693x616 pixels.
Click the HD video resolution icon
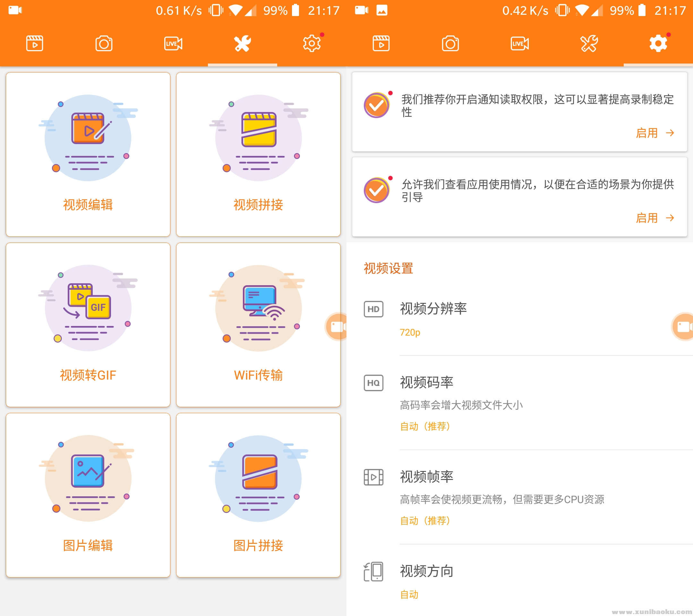[374, 309]
